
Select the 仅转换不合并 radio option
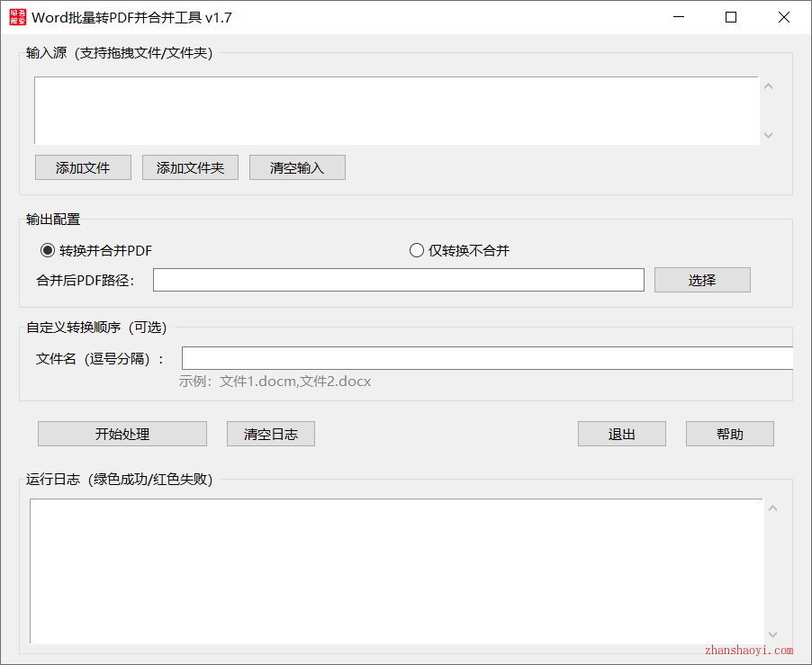click(x=416, y=250)
